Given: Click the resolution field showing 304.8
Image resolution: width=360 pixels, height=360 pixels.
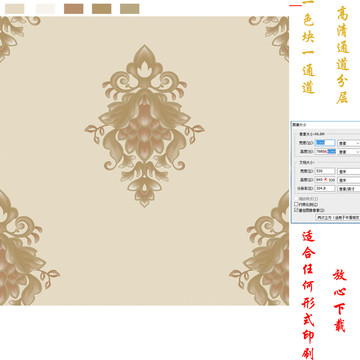Looking at the screenshot, I should click(325, 188).
